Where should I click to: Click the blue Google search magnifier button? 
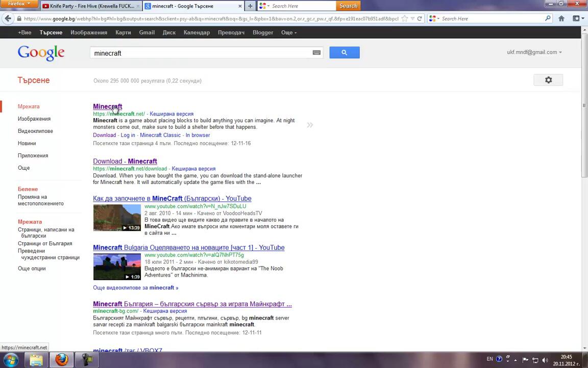click(344, 53)
